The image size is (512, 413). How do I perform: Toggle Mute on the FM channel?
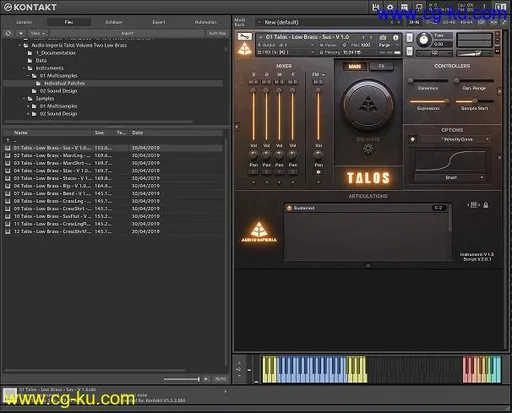pyautogui.click(x=315, y=82)
